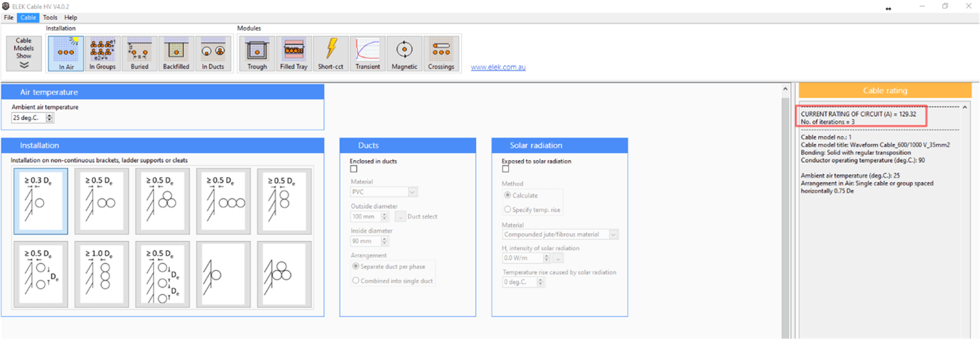This screenshot has width=980, height=339.
Task: Select two cables vertical touching arrangement
Action: coord(284,201)
